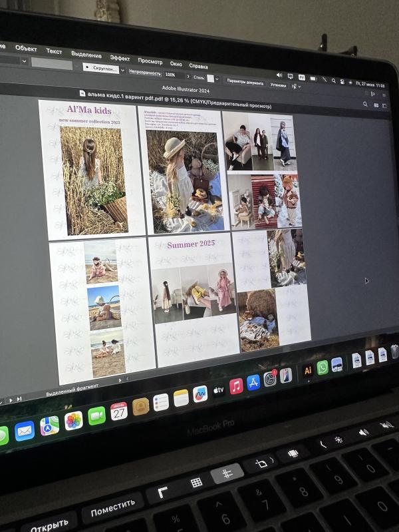Open Apple TV from the Dock
Screen dimensions: 399x532
pos(218,390)
